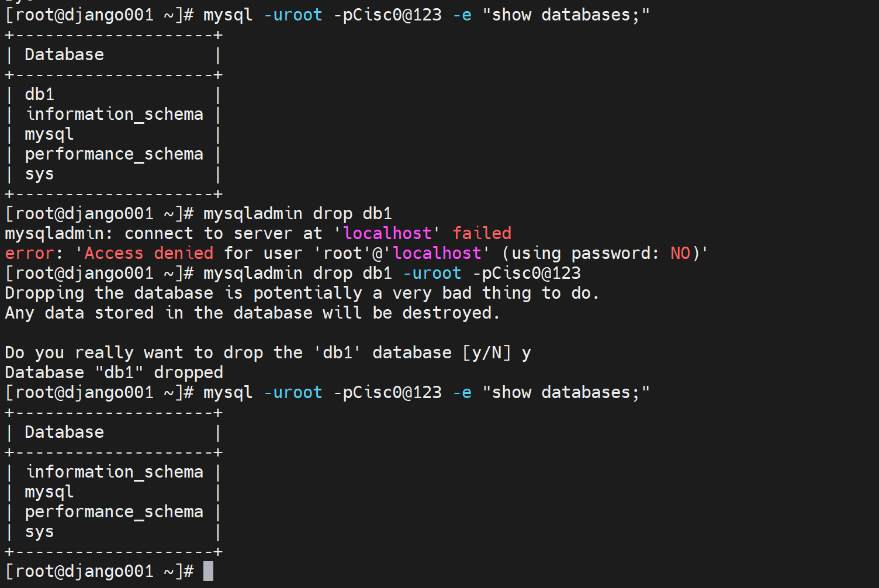Click "-pCisc0@123" in the mysqladmin drop command

click(526, 273)
